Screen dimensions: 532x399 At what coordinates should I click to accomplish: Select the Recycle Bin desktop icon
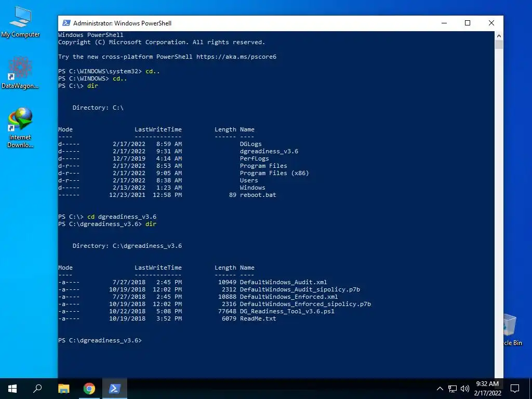pos(512,329)
